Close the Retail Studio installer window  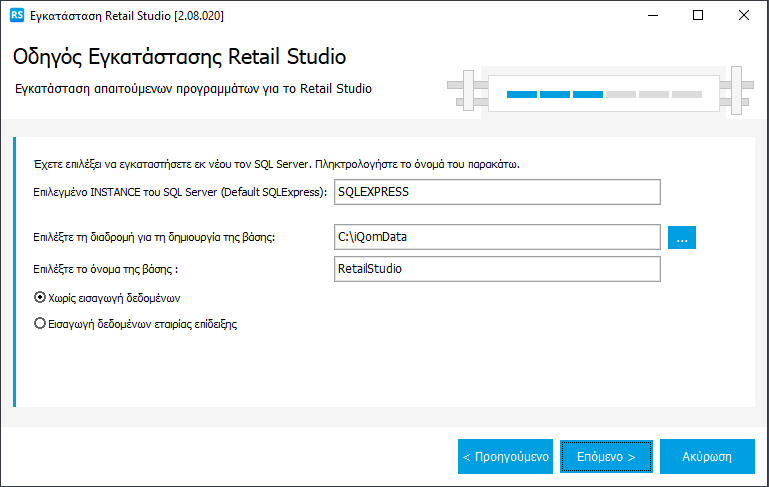[744, 15]
